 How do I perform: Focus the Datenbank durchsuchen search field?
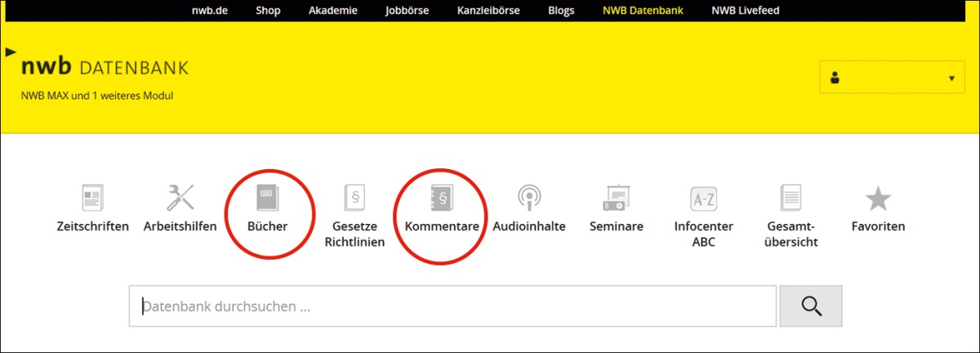coord(452,306)
